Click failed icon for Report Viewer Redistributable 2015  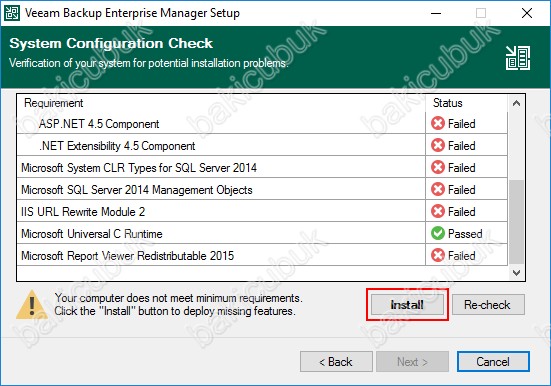tap(438, 255)
